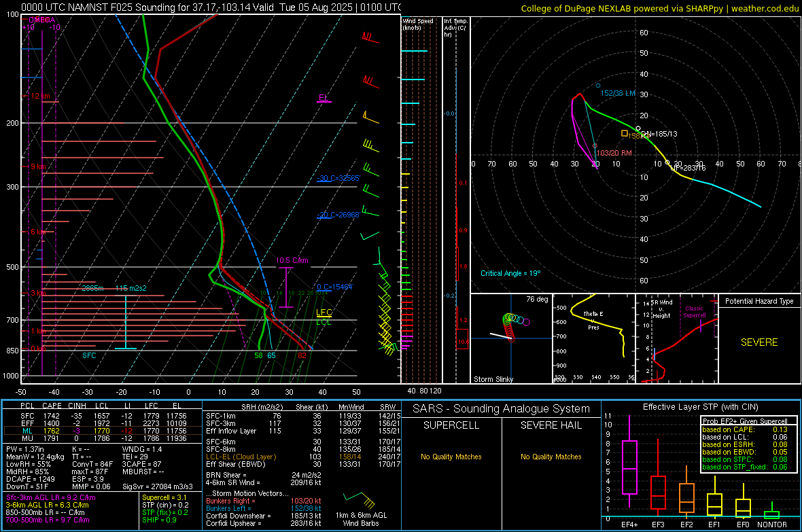Click the green LCL level label
The image size is (802, 532).
[324, 322]
